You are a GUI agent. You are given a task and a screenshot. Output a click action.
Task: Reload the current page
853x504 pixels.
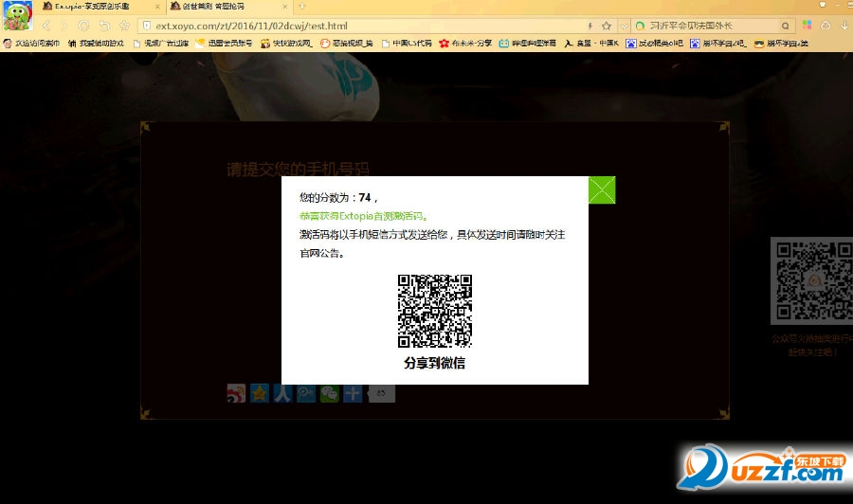[x=83, y=26]
